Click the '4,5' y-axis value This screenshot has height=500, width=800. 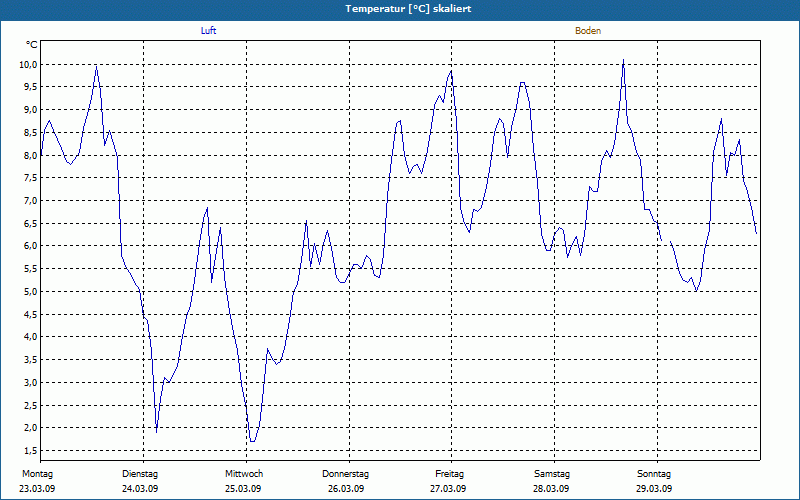click(31, 314)
